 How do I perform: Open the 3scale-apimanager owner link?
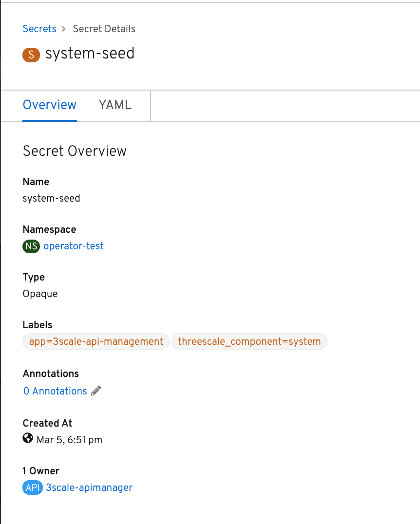[x=89, y=487]
